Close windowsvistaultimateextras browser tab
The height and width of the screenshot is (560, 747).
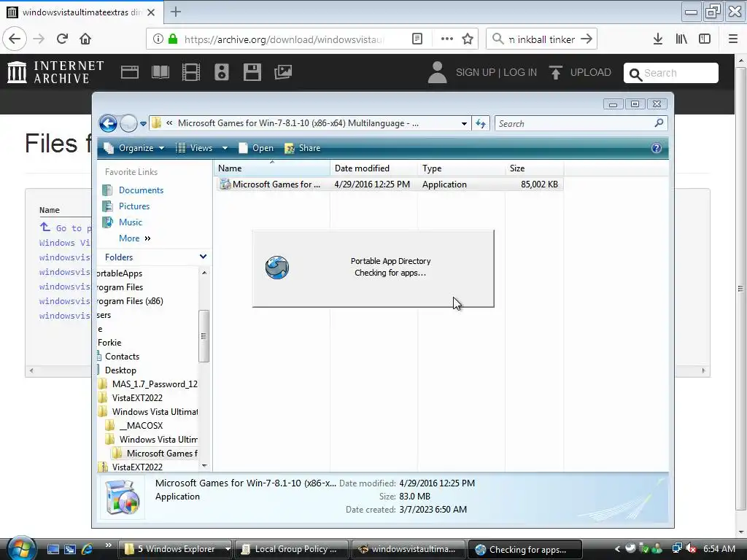tap(151, 12)
